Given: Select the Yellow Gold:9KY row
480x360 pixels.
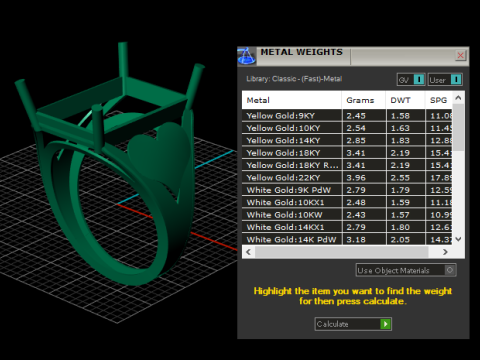Looking at the screenshot, I should click(x=347, y=116).
